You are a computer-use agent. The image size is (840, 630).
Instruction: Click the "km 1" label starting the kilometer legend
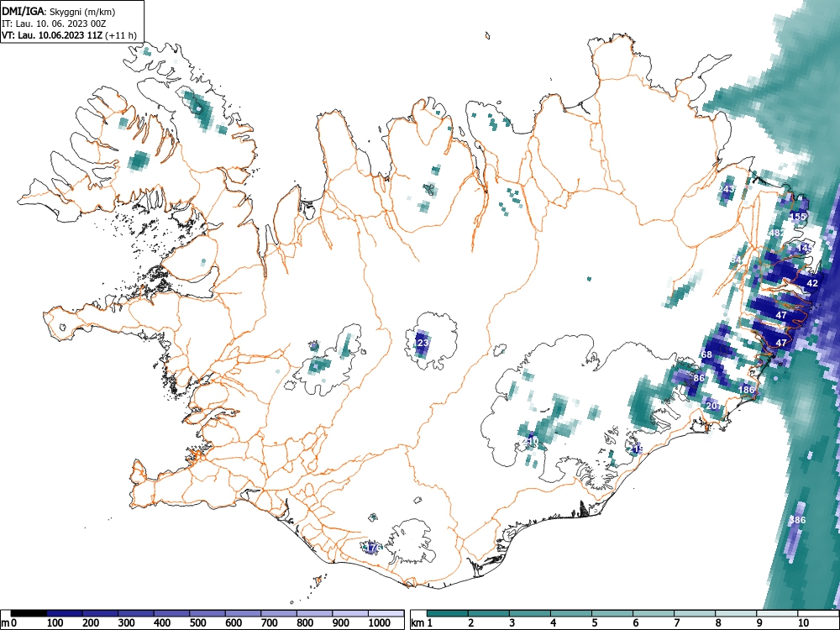tap(423, 623)
